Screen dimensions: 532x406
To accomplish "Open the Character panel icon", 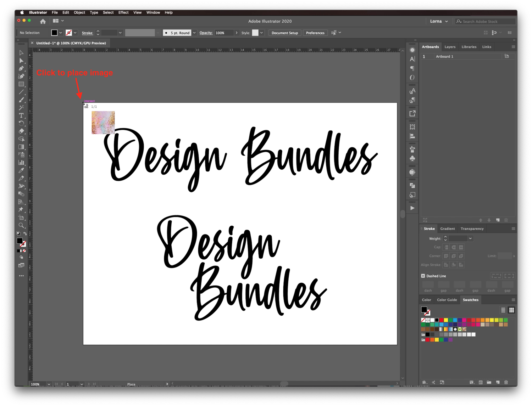I will point(412,59).
